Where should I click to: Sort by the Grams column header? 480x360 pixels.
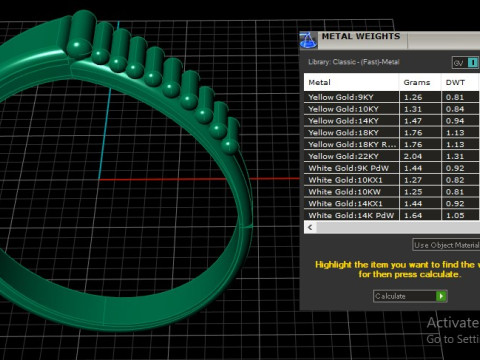click(x=420, y=82)
